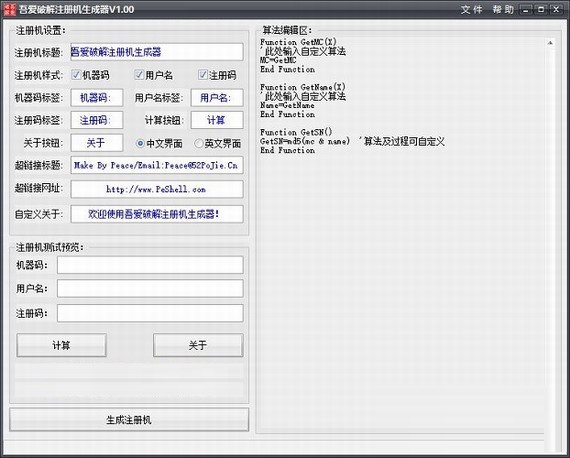Select the 中文界面 radio button
The image size is (570, 458).
(x=140, y=144)
